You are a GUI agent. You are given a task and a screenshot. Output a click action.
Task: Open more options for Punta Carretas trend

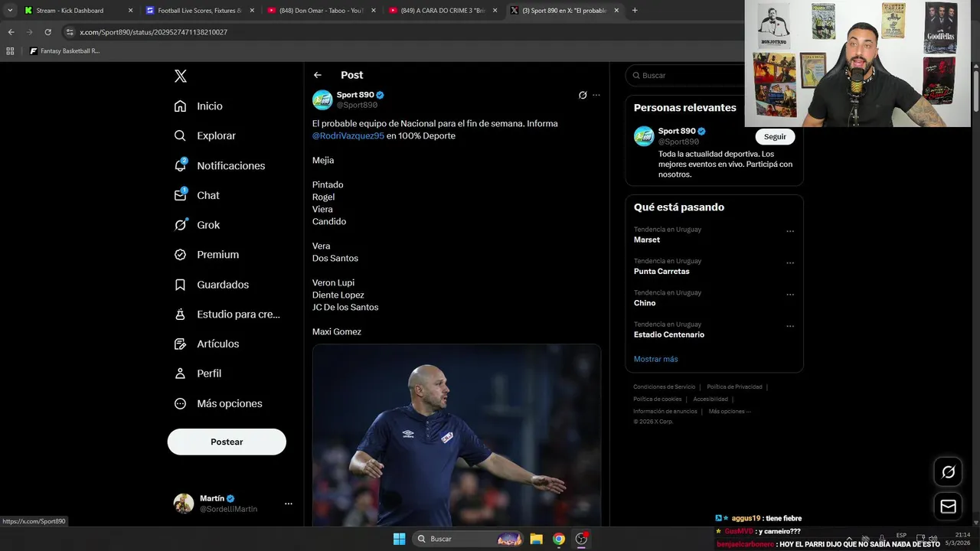point(790,262)
